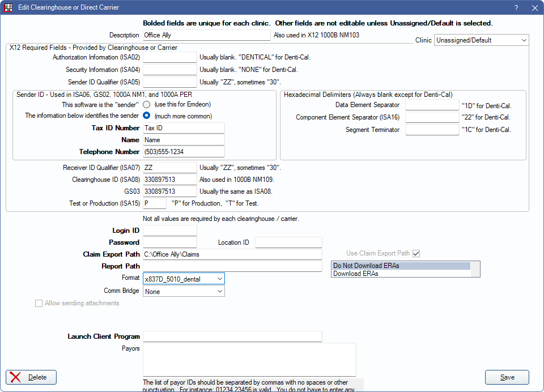Viewport: 544px width, 392px height.
Task: Open the Comm Bridge dropdown
Action: click(x=184, y=292)
